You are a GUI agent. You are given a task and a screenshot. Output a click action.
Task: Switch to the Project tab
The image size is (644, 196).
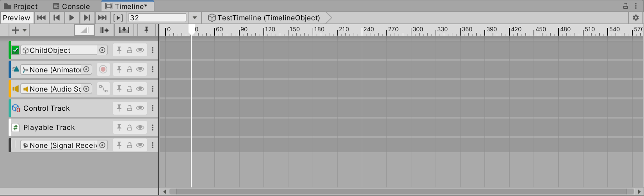(21, 6)
